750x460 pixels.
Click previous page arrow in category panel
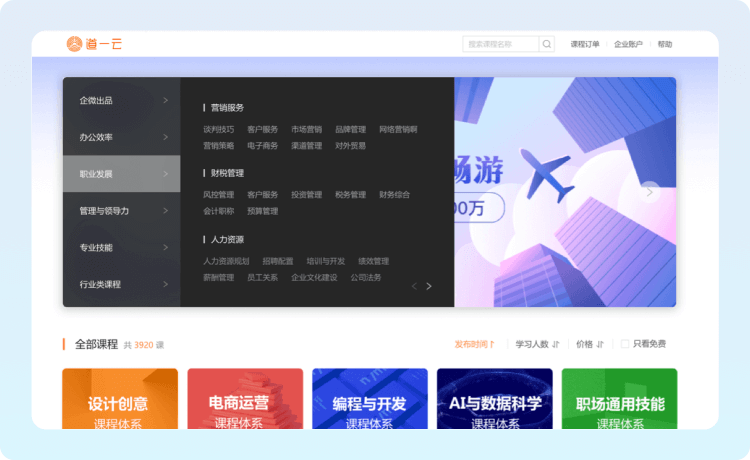[x=414, y=287]
